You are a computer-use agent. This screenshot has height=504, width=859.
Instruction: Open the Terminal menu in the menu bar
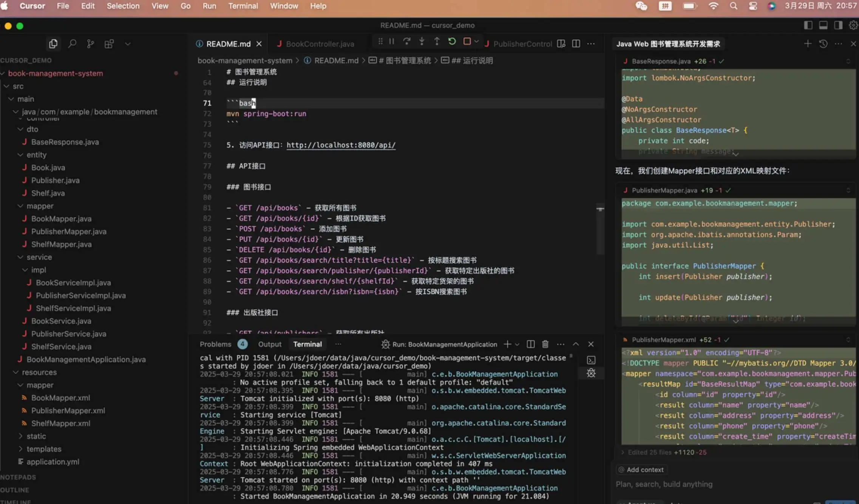pyautogui.click(x=243, y=6)
